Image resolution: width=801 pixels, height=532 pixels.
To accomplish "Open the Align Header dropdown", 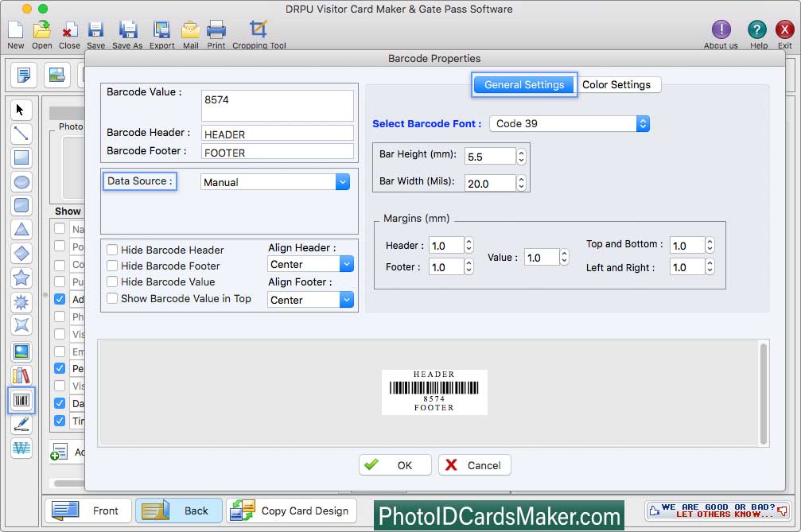I will coord(310,264).
